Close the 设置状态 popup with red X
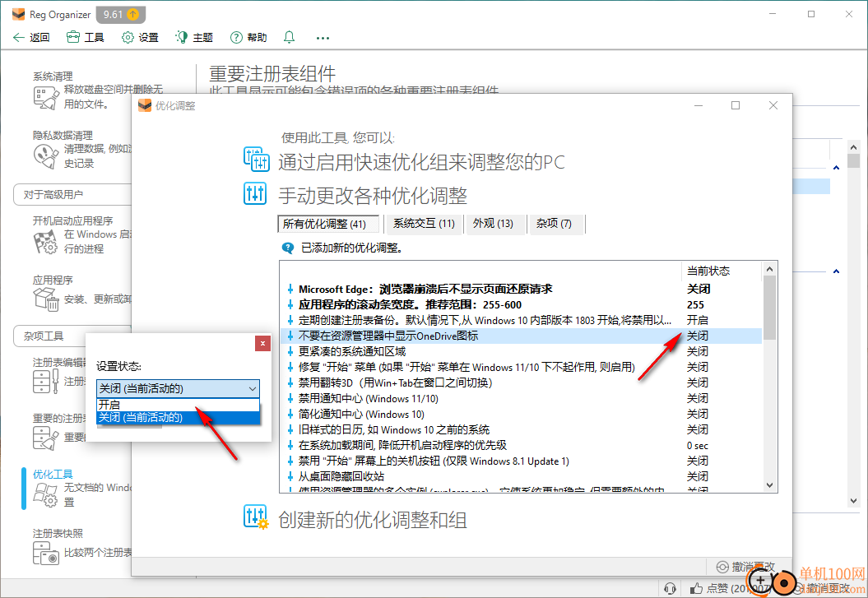 pyautogui.click(x=262, y=344)
